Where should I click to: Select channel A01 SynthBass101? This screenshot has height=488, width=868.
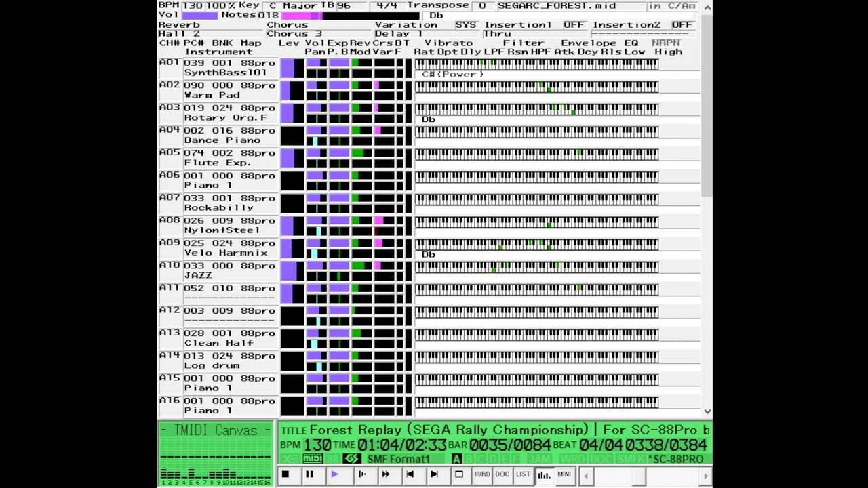[219, 68]
